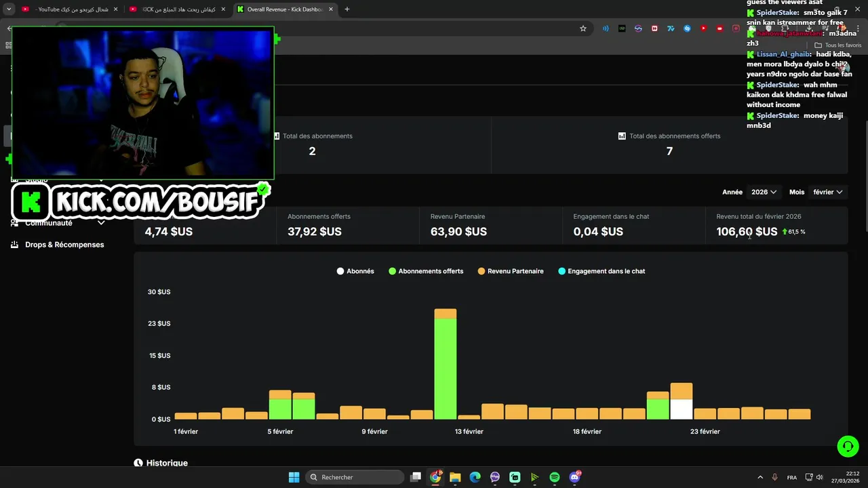
Task: Click the microphone tray icon
Action: pyautogui.click(x=775, y=477)
